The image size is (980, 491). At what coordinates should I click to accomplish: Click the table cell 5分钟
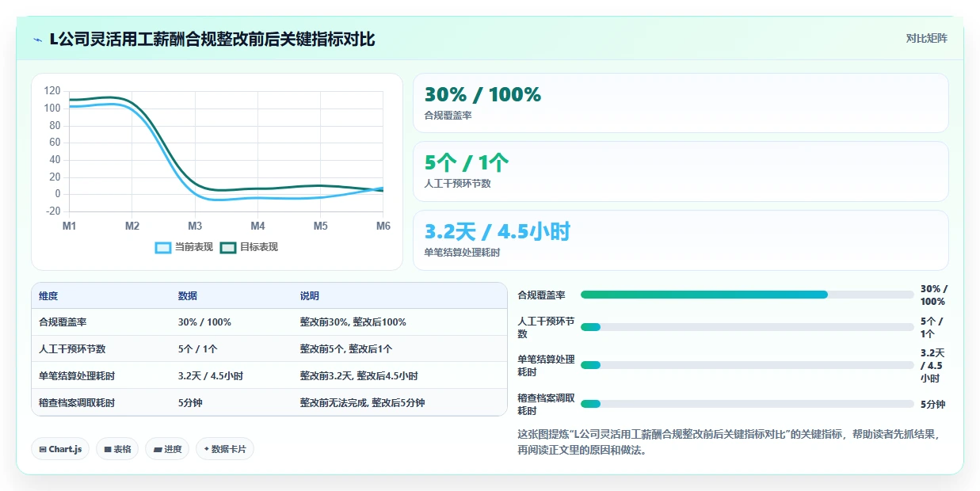[x=190, y=403]
